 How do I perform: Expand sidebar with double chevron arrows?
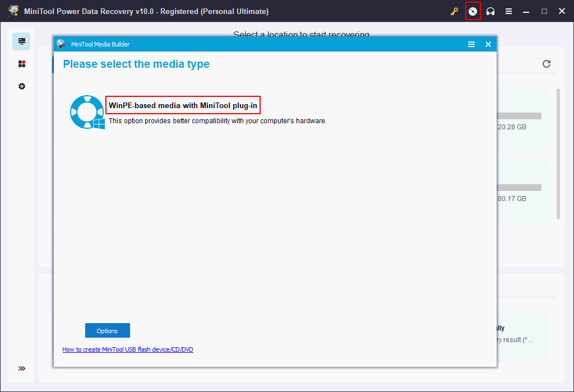[22, 368]
